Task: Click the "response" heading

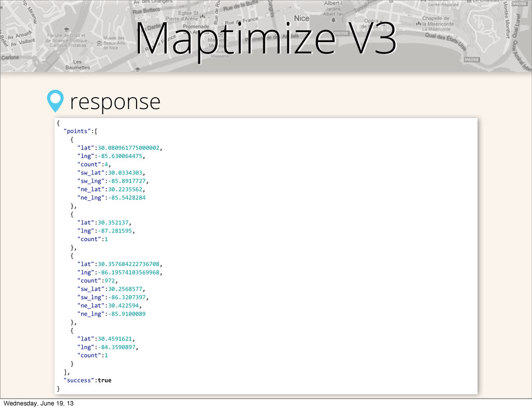Action: coord(115,102)
